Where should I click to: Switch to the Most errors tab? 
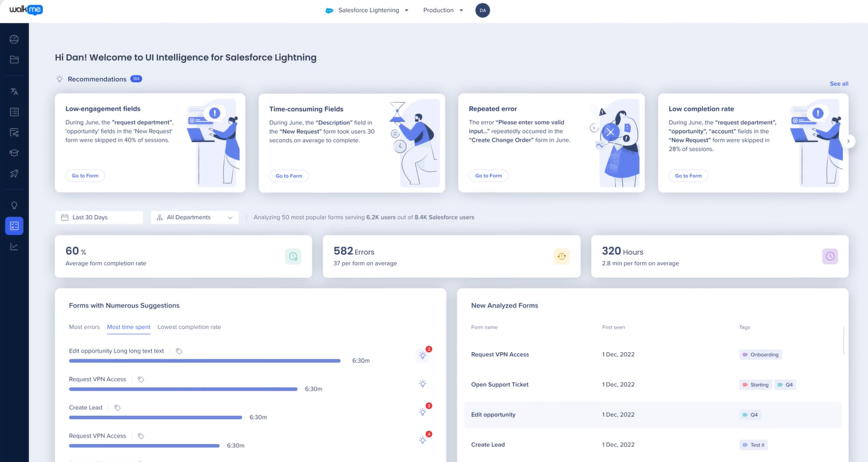point(84,327)
